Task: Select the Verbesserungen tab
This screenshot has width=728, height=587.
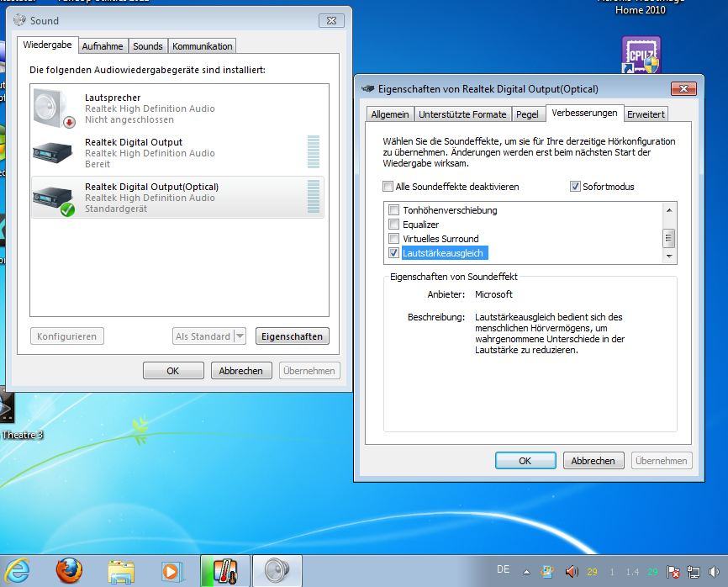Action: [584, 113]
